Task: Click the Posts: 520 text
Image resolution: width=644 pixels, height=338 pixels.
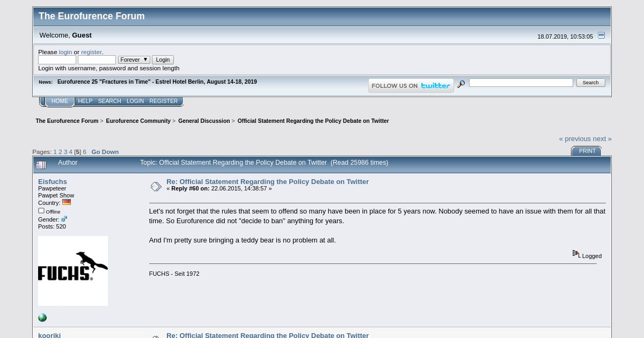Action: 52,226
